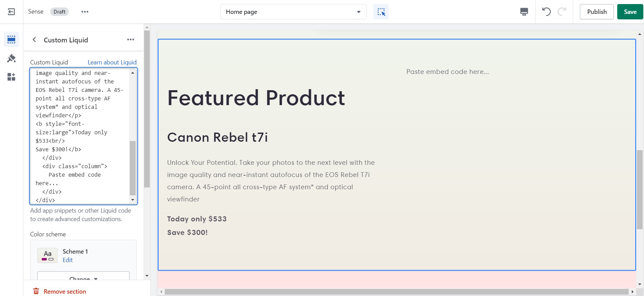Viewport: 644px width, 296px height.
Task: Open Theme settings brush icon
Action: [11, 58]
